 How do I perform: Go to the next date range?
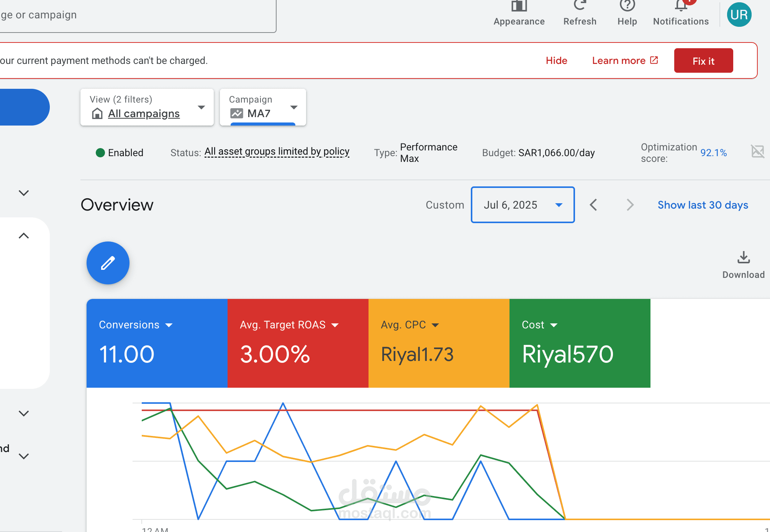tap(630, 205)
